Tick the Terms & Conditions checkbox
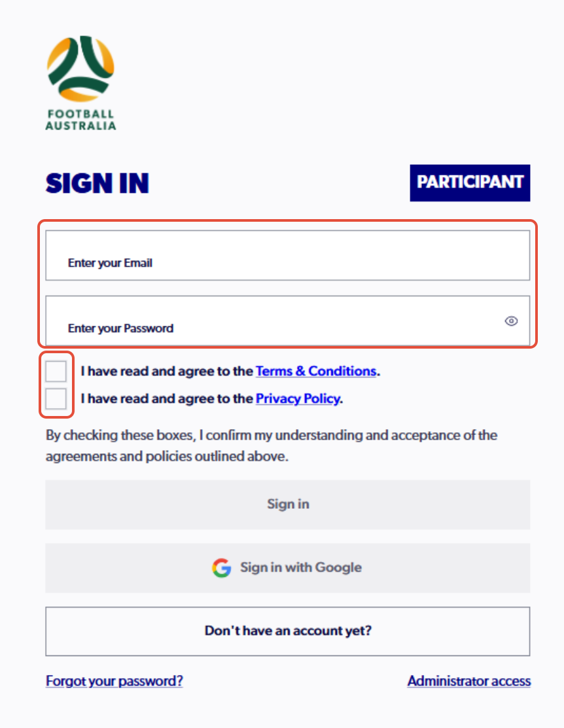The height and width of the screenshot is (728, 564). click(x=56, y=372)
